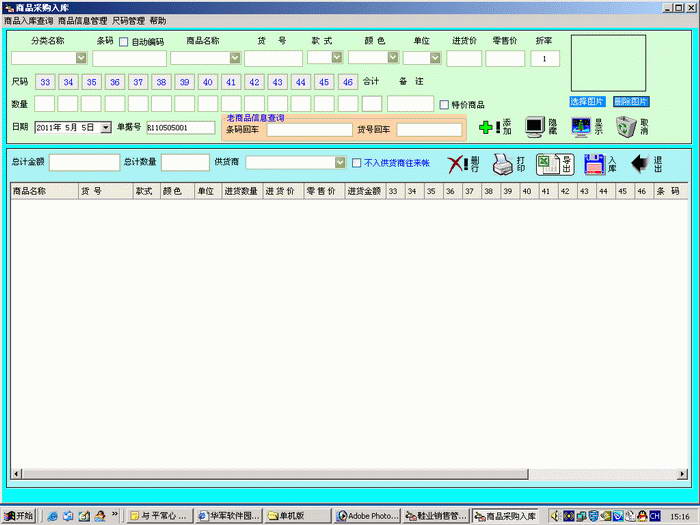
Task: Open the 帮助 help menu
Action: (158, 21)
